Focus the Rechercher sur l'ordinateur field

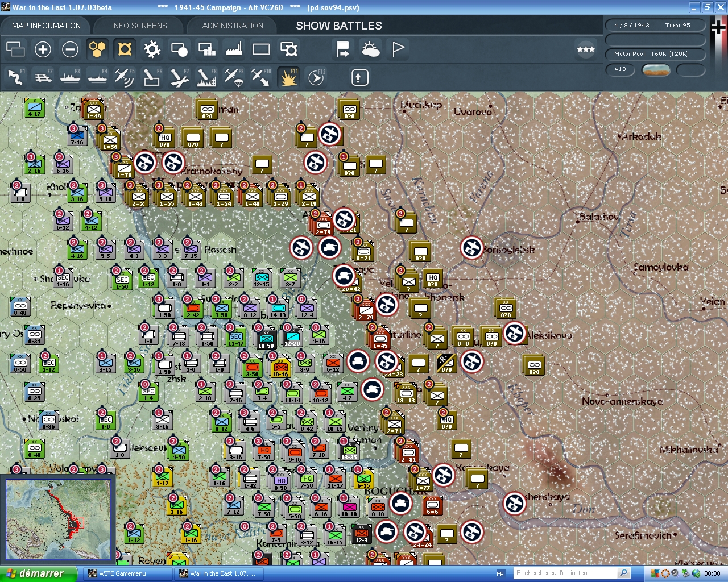tap(565, 573)
